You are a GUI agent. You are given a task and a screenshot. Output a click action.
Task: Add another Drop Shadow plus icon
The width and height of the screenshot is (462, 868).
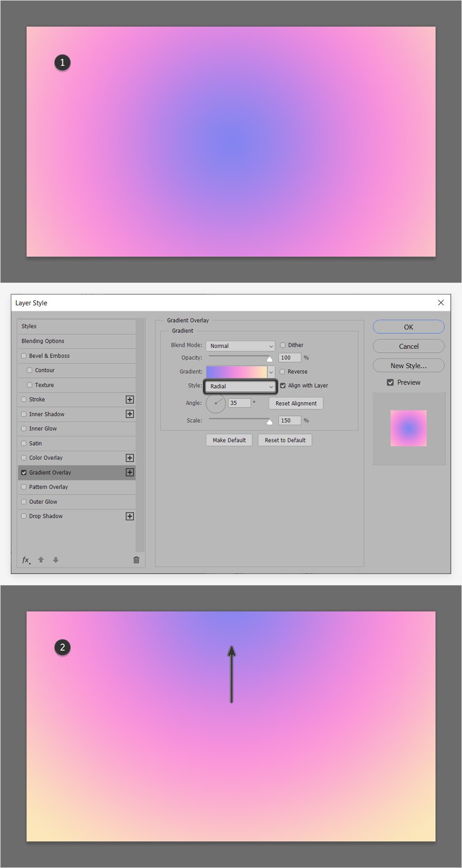pos(130,516)
